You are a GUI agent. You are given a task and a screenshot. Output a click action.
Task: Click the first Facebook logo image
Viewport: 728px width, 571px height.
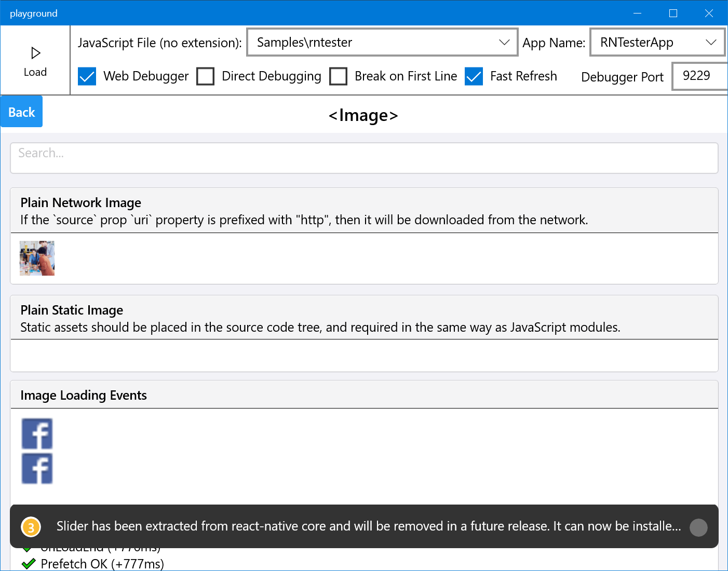[x=36, y=434]
